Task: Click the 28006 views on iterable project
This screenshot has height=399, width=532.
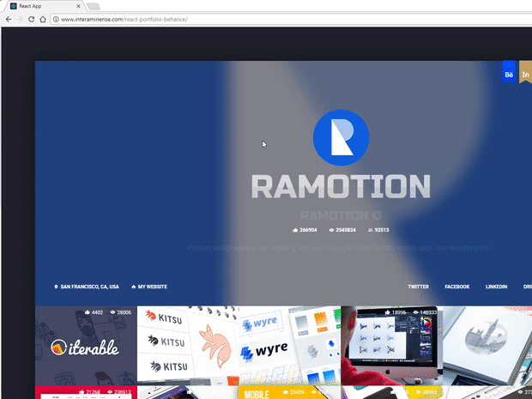Action: [x=120, y=312]
